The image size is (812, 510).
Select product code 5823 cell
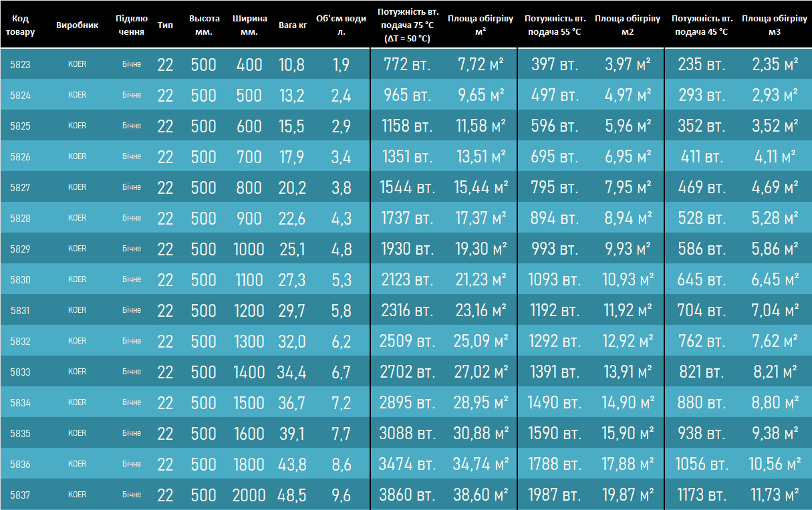(20, 65)
